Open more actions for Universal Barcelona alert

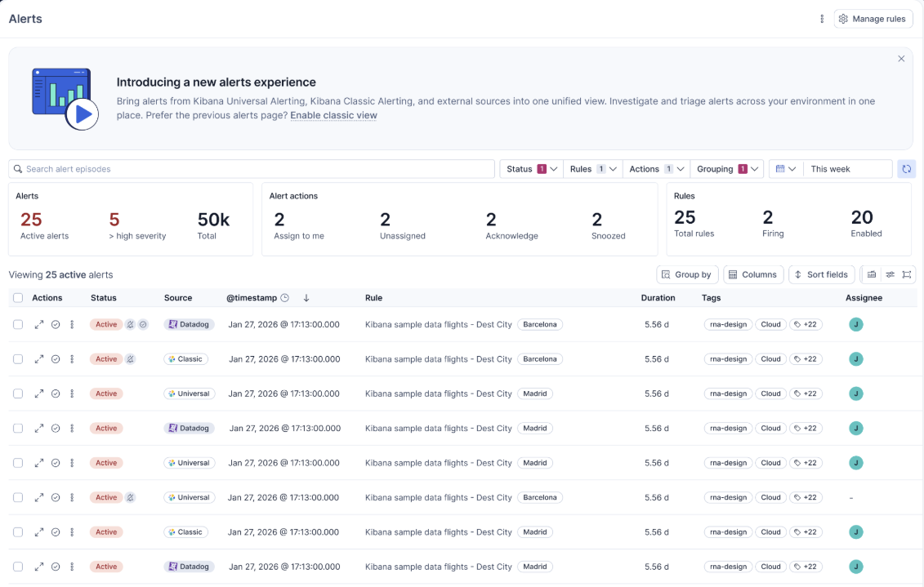pos(72,497)
